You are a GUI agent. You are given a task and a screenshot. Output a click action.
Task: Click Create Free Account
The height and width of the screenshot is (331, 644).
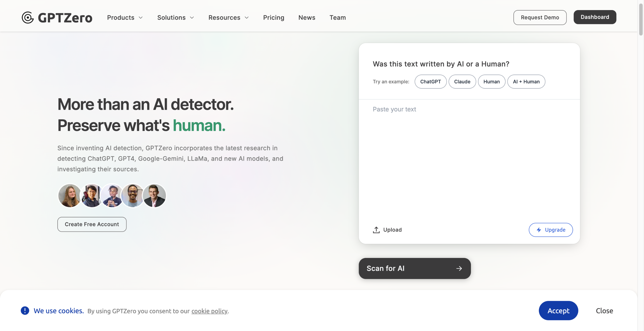click(x=92, y=224)
